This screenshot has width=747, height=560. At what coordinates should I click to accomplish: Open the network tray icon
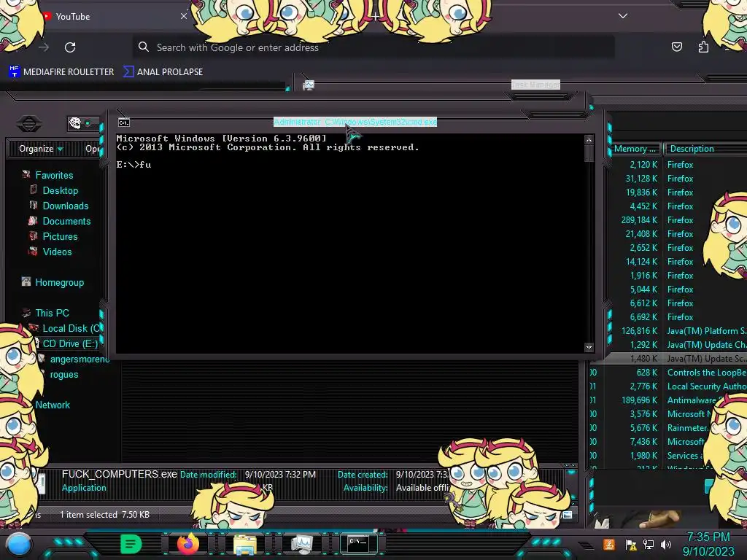[649, 545]
